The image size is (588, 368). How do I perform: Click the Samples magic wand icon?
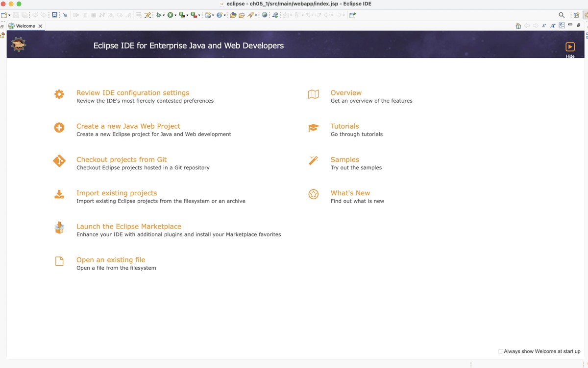(x=313, y=161)
